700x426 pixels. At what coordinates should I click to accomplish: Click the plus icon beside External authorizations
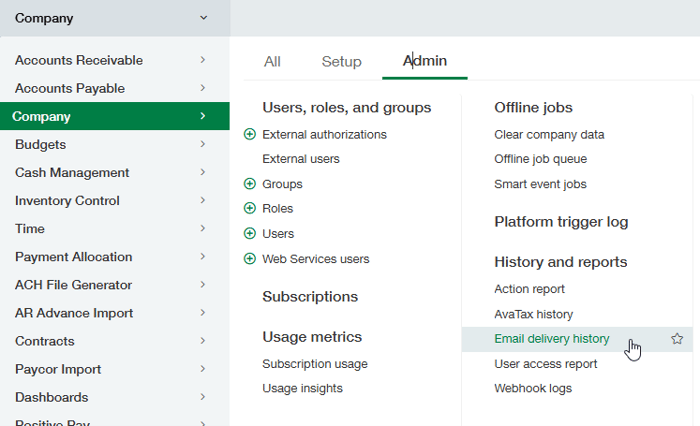[250, 134]
